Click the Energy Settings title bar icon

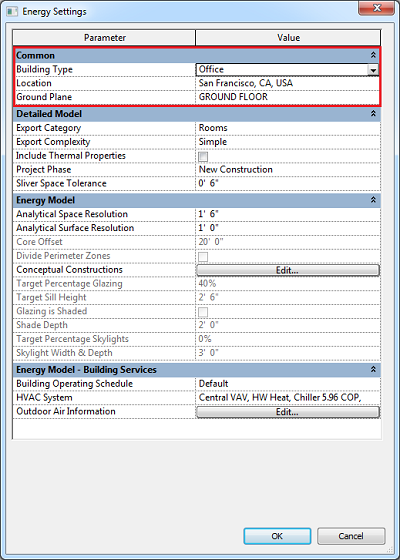[x=12, y=11]
